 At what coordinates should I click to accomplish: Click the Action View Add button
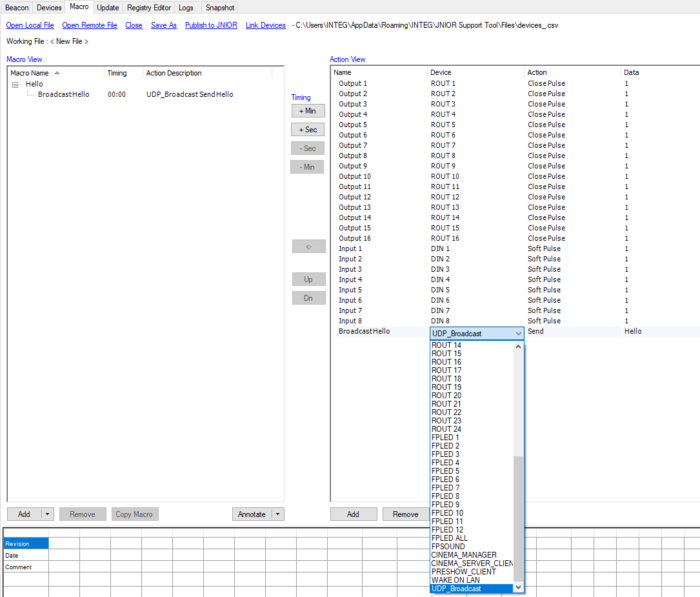click(x=353, y=514)
